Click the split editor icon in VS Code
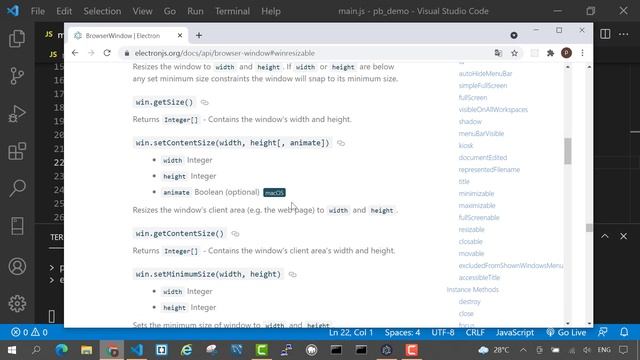The width and height of the screenshot is (640, 360). tap(605, 34)
